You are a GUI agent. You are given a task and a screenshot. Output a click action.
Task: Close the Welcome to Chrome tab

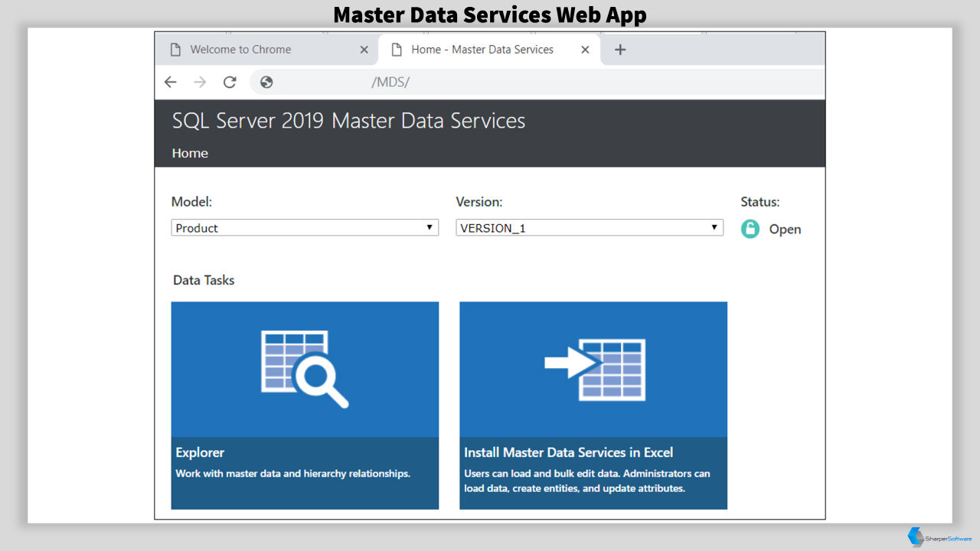coord(364,50)
